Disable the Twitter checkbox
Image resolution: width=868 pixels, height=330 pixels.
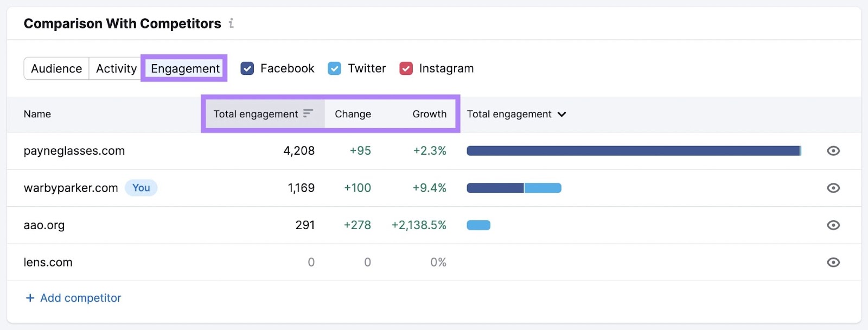pos(335,68)
